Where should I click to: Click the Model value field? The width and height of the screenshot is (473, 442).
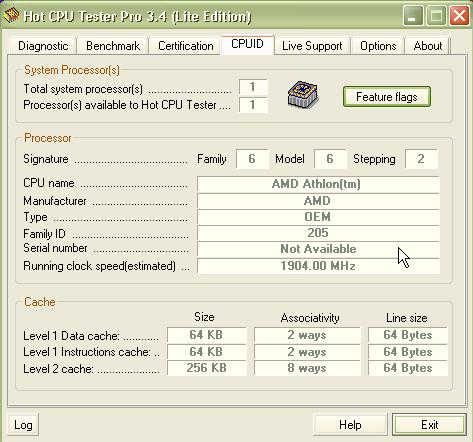(330, 159)
